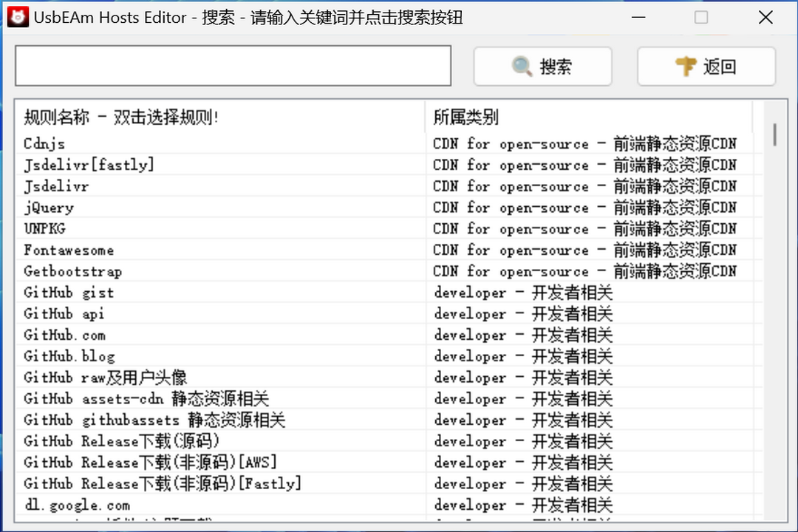Click the 所属类别 column header
Image resolution: width=798 pixels, height=532 pixels.
click(x=588, y=117)
